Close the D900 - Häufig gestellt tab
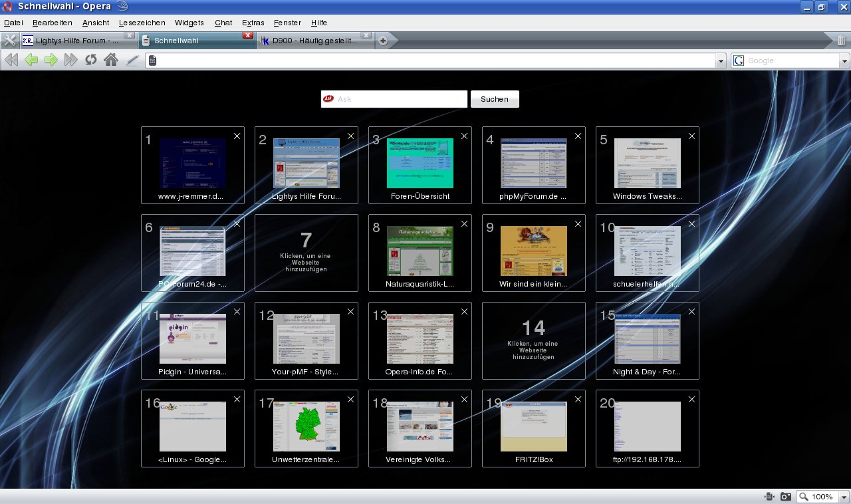Image resolution: width=851 pixels, height=504 pixels. pyautogui.click(x=366, y=35)
